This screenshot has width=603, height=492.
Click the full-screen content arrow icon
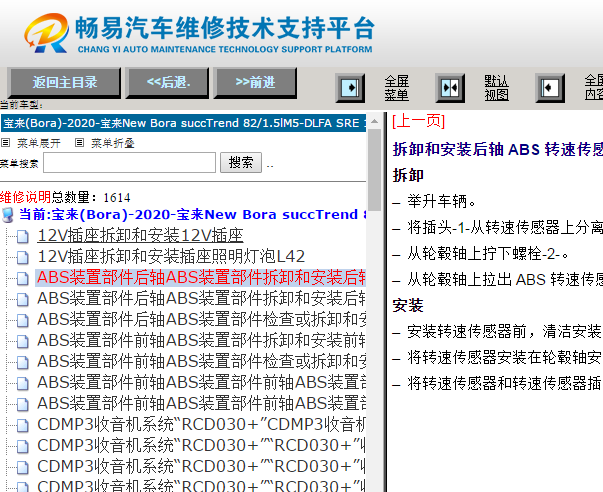pos(550,88)
